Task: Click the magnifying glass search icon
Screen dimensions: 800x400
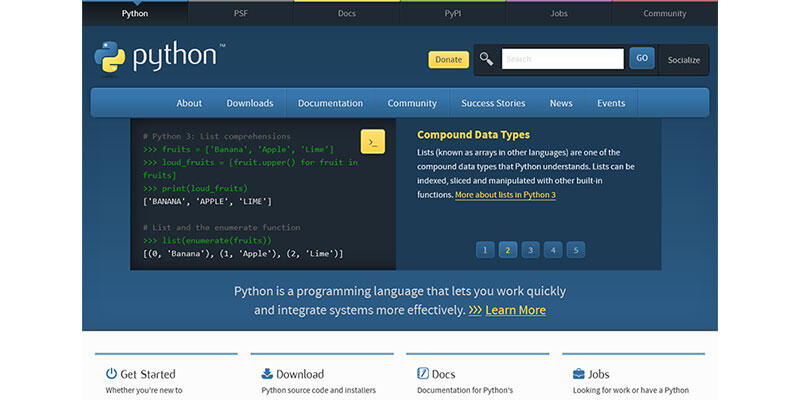Action: pyautogui.click(x=486, y=59)
